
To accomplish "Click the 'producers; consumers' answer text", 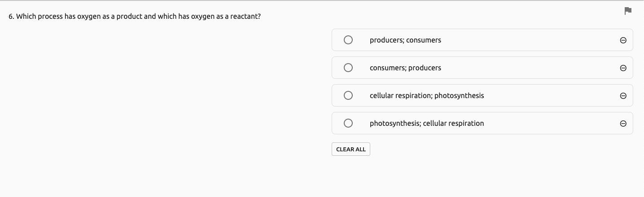I will point(405,40).
